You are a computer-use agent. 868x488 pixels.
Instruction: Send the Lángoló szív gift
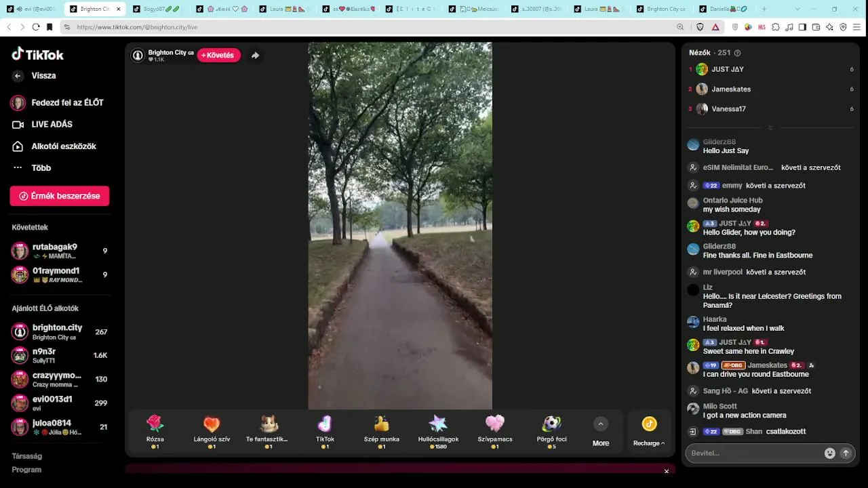[212, 432]
